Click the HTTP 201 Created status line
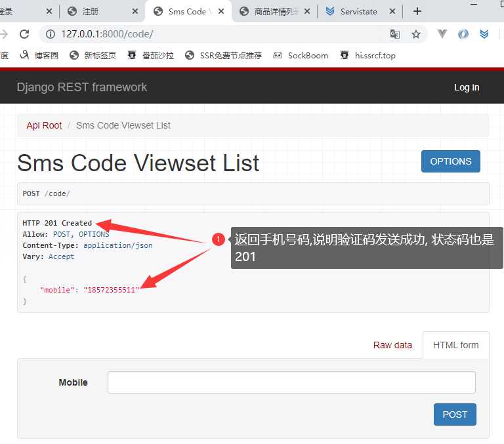The image size is (504, 444). [57, 223]
